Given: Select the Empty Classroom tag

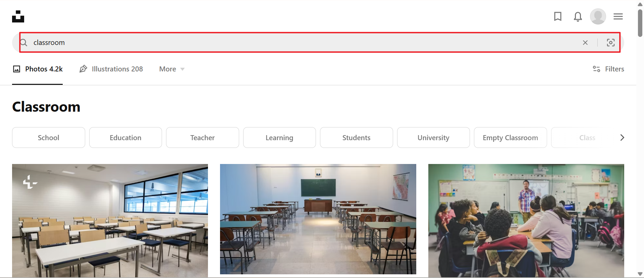Looking at the screenshot, I should click(510, 137).
